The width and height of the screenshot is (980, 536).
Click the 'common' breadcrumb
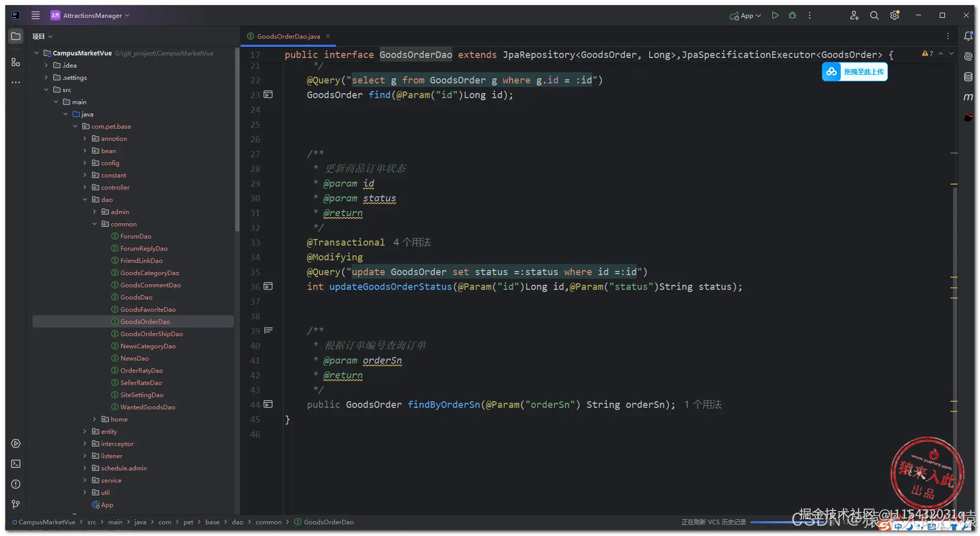coord(268,522)
